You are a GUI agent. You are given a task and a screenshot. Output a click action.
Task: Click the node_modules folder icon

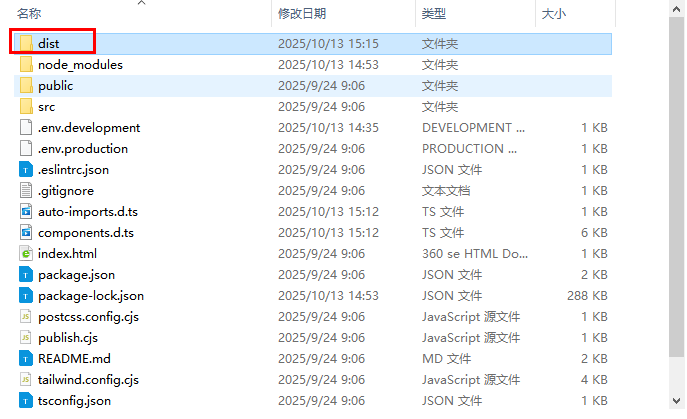[x=26, y=64]
